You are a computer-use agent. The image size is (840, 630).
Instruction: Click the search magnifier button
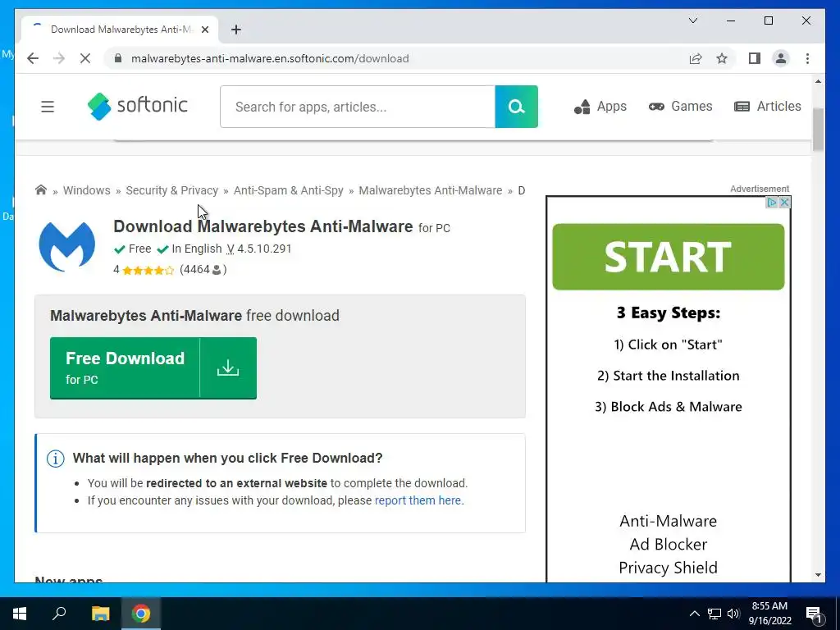point(517,107)
